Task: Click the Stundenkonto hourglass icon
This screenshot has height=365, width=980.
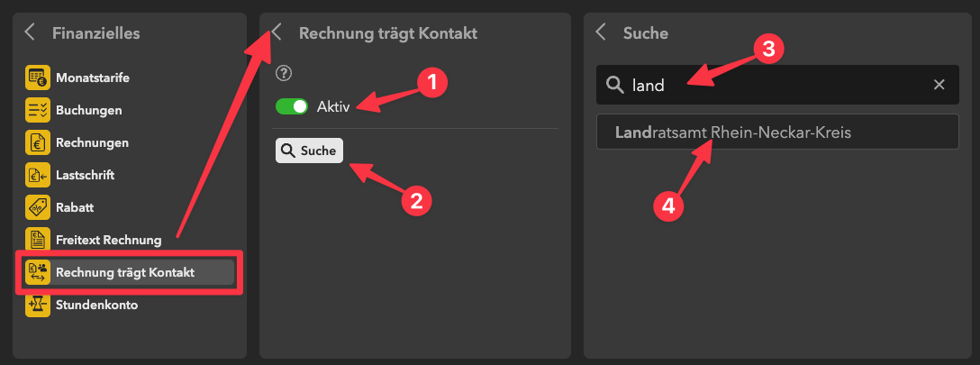Action: pyautogui.click(x=38, y=305)
